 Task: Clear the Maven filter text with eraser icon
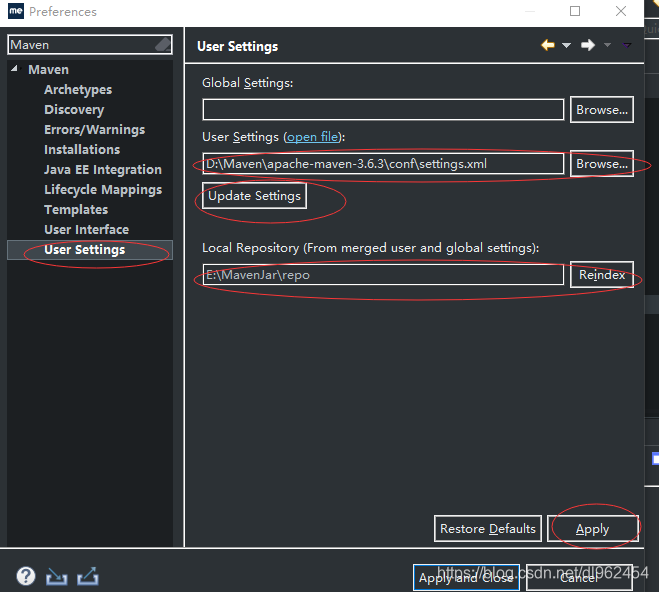163,45
